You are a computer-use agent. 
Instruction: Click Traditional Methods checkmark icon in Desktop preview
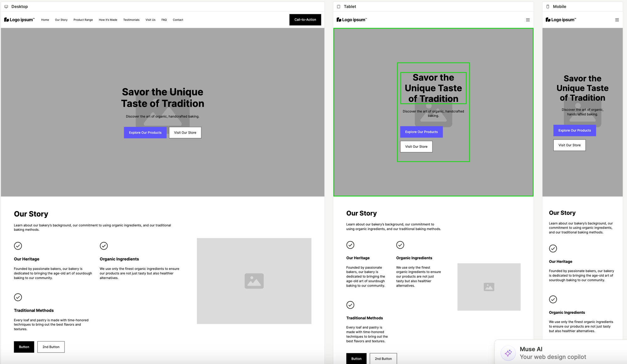(18, 297)
